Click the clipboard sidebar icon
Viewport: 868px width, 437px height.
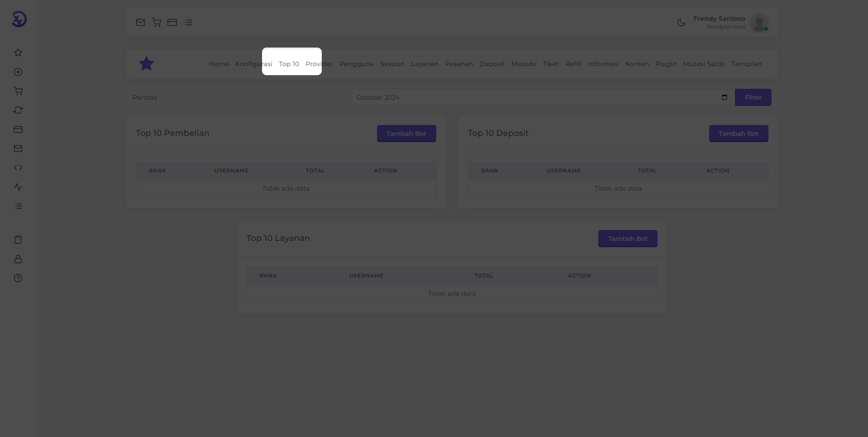(x=18, y=240)
